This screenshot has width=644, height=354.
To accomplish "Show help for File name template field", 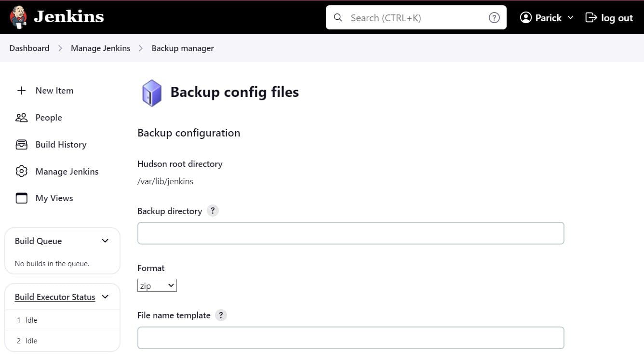I will tap(221, 315).
